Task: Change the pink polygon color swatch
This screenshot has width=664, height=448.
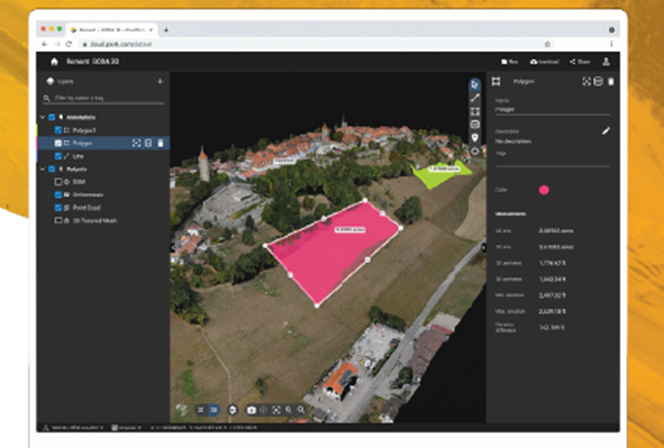Action: [x=544, y=189]
